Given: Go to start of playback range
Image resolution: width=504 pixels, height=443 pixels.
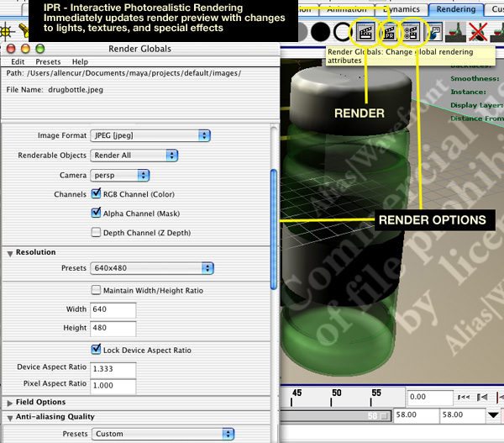Looking at the screenshot, I should (464, 396).
